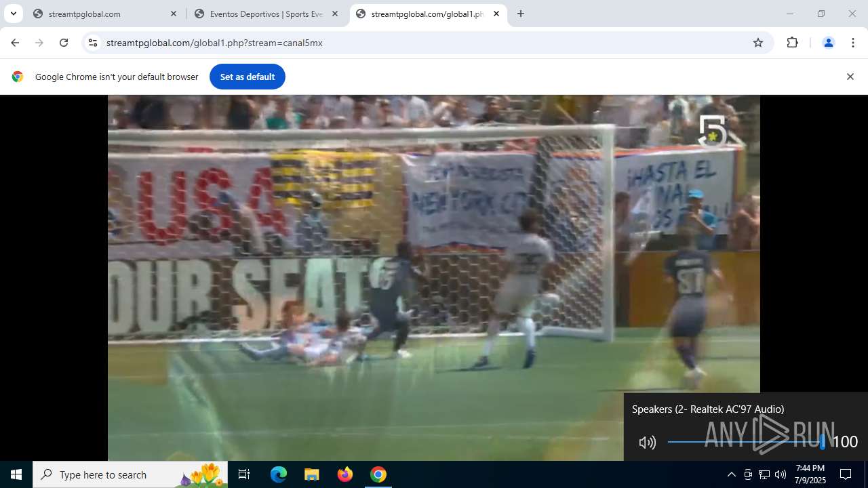Launch Microsoft Edge from the taskbar
Viewport: 868px width, 488px height.
(279, 474)
